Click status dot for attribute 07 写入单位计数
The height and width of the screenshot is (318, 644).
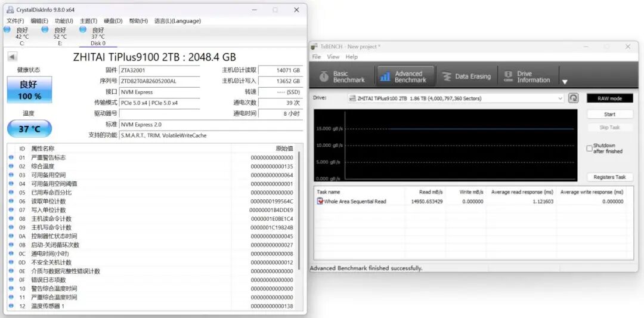pyautogui.click(x=11, y=209)
